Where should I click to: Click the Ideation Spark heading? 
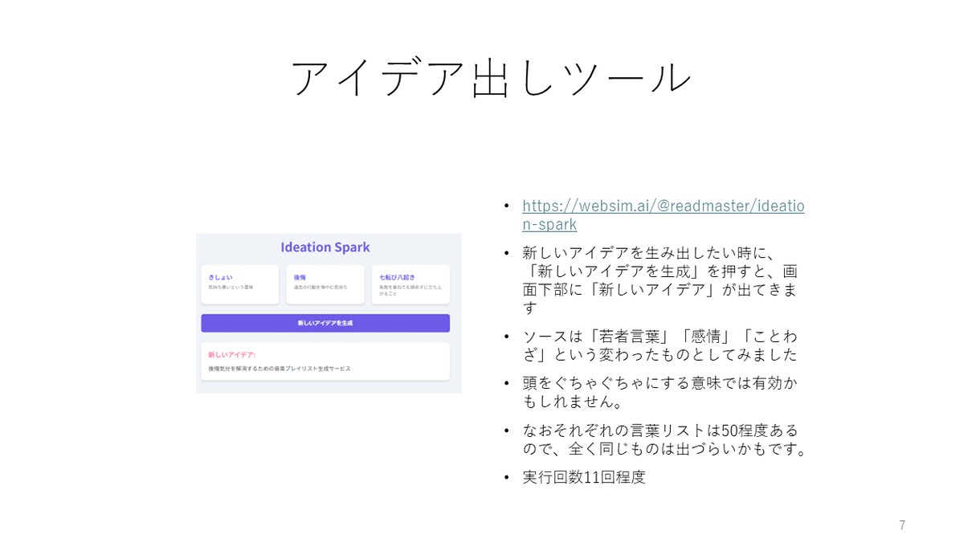click(x=325, y=247)
